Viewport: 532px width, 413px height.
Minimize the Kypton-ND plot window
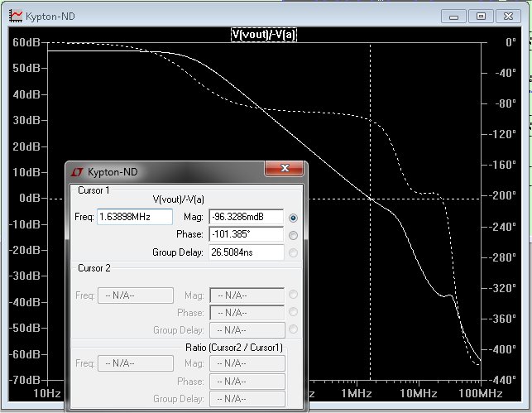[x=453, y=17]
